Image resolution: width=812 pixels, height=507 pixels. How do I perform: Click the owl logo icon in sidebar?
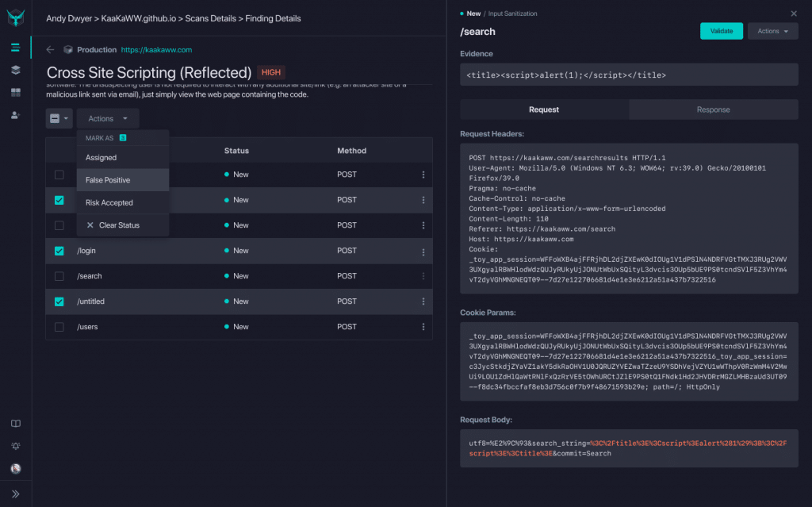click(x=16, y=17)
